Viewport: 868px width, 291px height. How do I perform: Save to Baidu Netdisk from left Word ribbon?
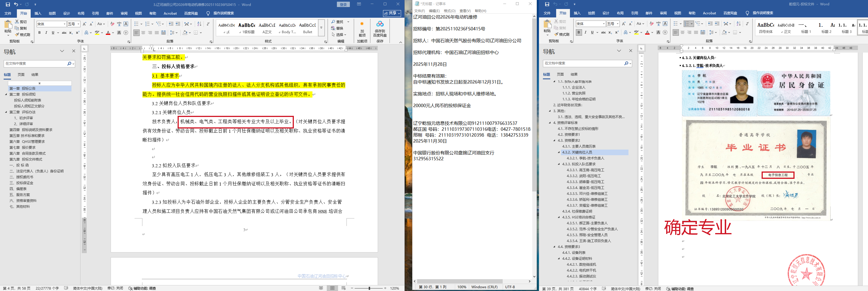pyautogui.click(x=380, y=29)
